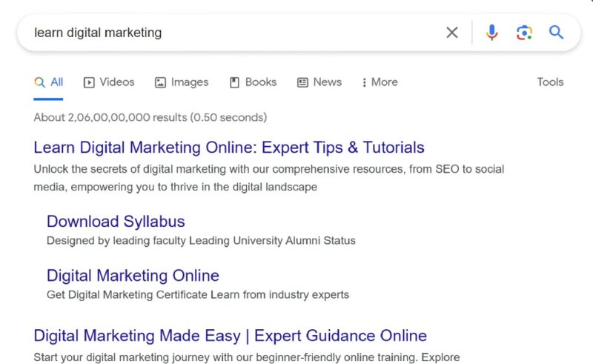Click the Images tab picture icon

click(160, 82)
